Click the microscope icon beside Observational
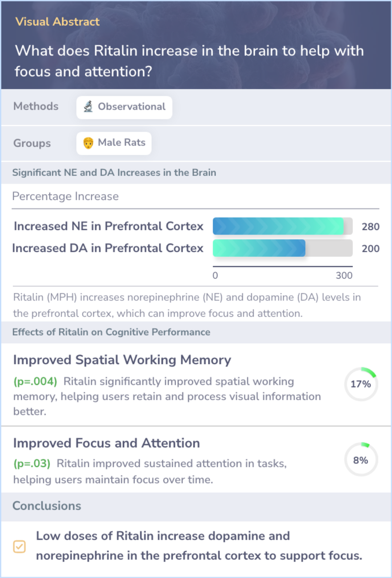Image resolution: width=392 pixels, height=578 pixels. (88, 107)
